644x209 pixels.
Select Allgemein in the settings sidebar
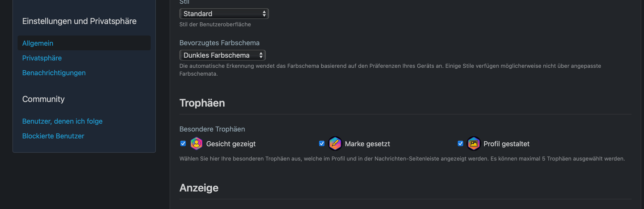(x=38, y=43)
